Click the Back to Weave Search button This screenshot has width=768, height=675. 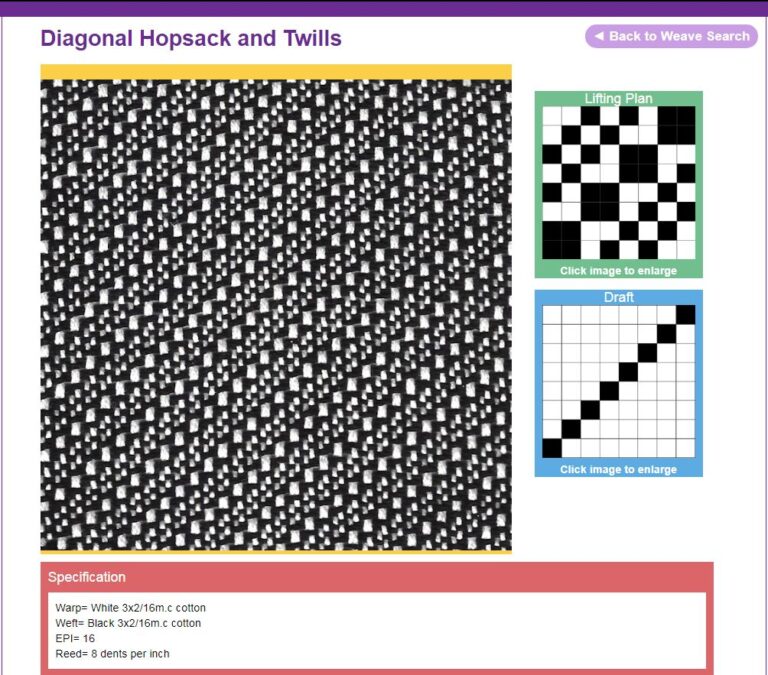coord(671,36)
